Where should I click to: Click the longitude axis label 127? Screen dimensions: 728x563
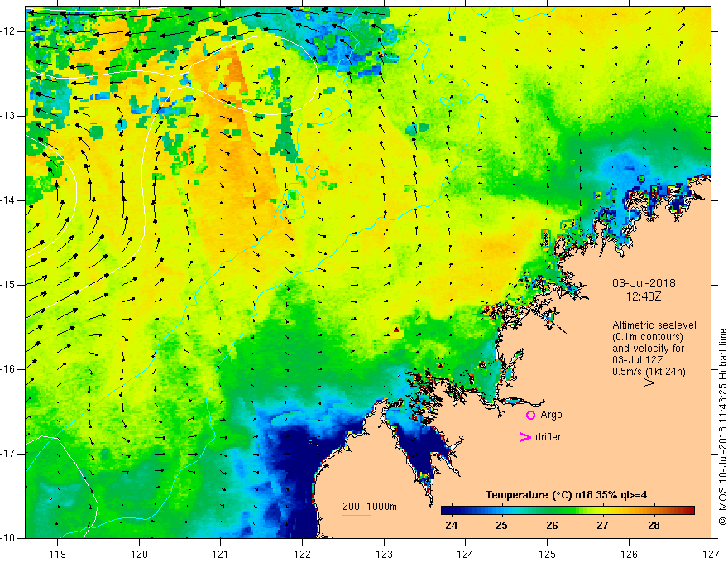click(711, 554)
